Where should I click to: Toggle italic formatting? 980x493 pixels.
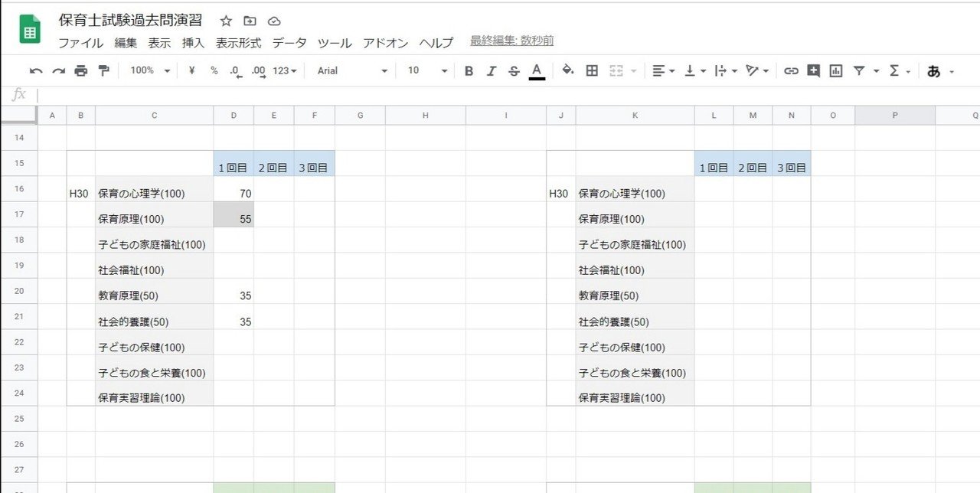click(492, 70)
